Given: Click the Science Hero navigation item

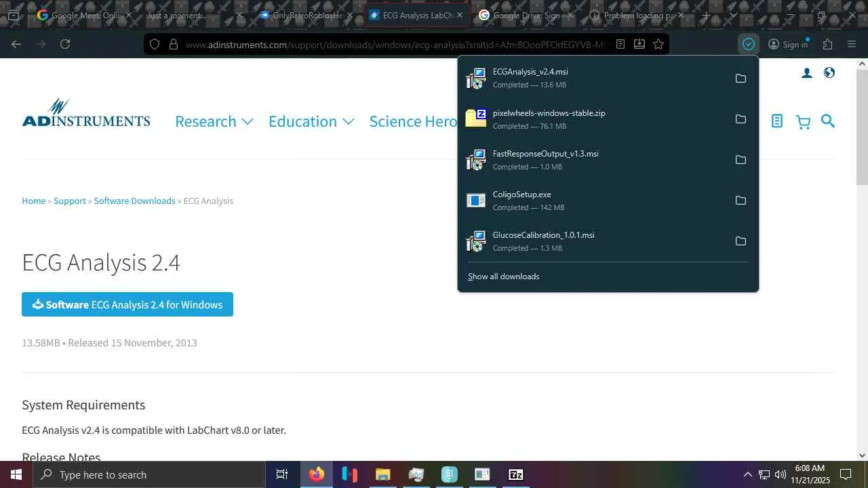Looking at the screenshot, I should pos(413,121).
